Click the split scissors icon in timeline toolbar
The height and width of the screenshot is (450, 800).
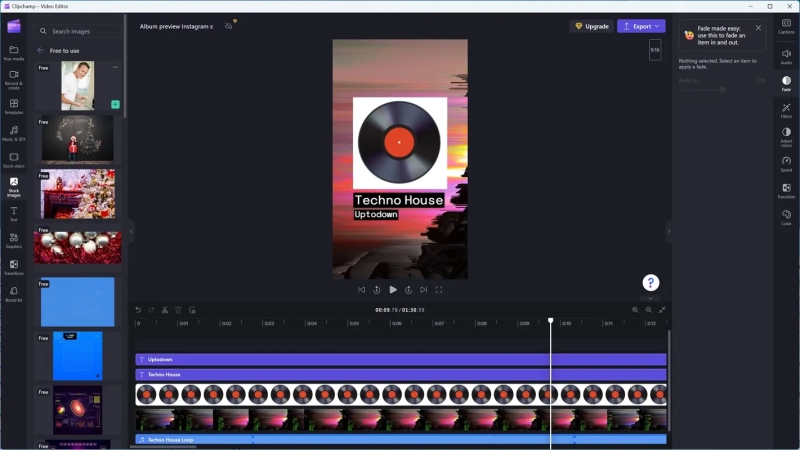tap(165, 310)
